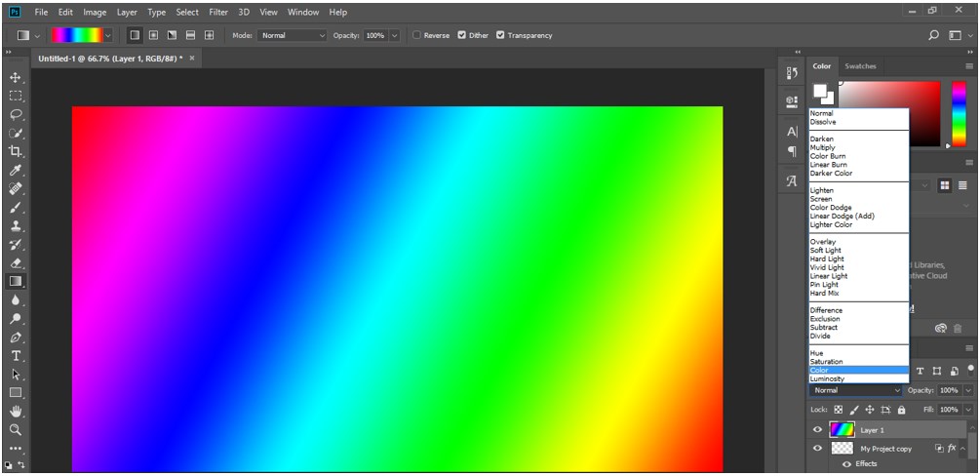The width and height of the screenshot is (980, 476).
Task: Uncheck the Transparency checkbox
Action: pos(500,36)
